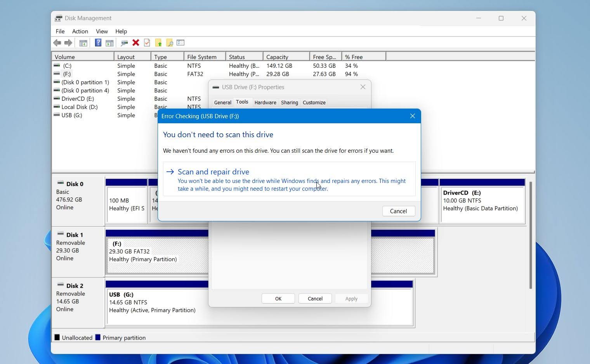Click the drive icon in USB Drive Properties title
Image resolution: width=590 pixels, height=364 pixels.
coord(216,87)
